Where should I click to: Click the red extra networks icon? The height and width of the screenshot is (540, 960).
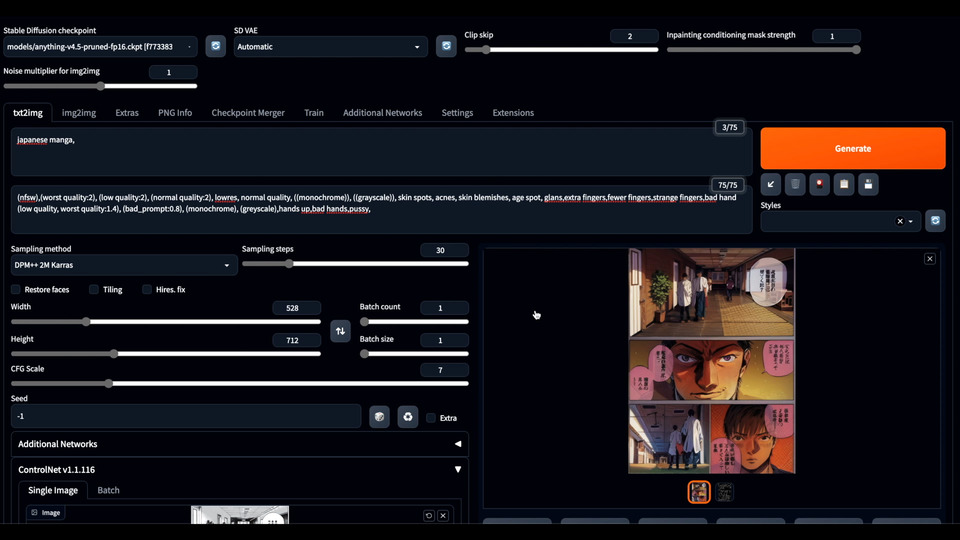pos(819,184)
